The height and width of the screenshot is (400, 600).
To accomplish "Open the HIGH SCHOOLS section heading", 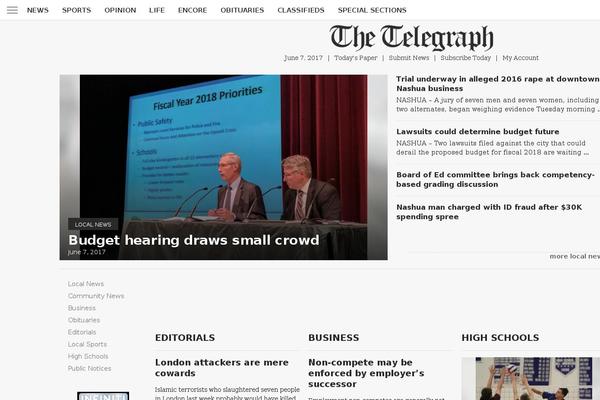I will tap(500, 338).
